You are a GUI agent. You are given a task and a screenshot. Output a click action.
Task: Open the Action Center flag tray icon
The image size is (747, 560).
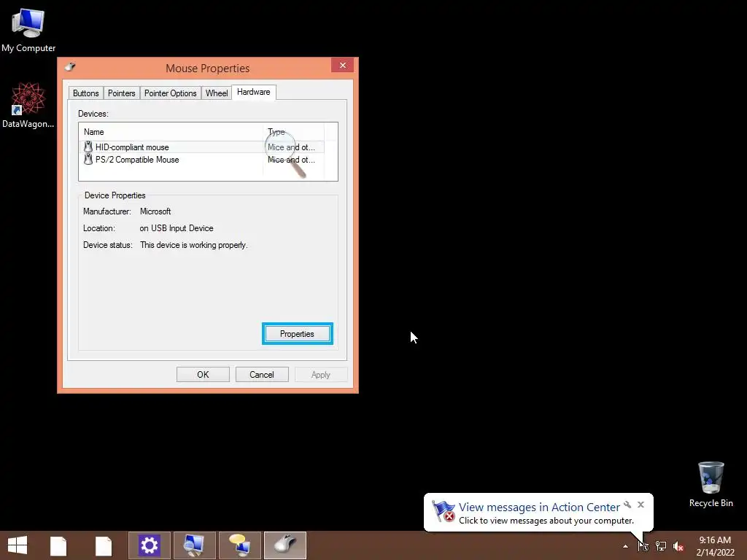coord(643,545)
